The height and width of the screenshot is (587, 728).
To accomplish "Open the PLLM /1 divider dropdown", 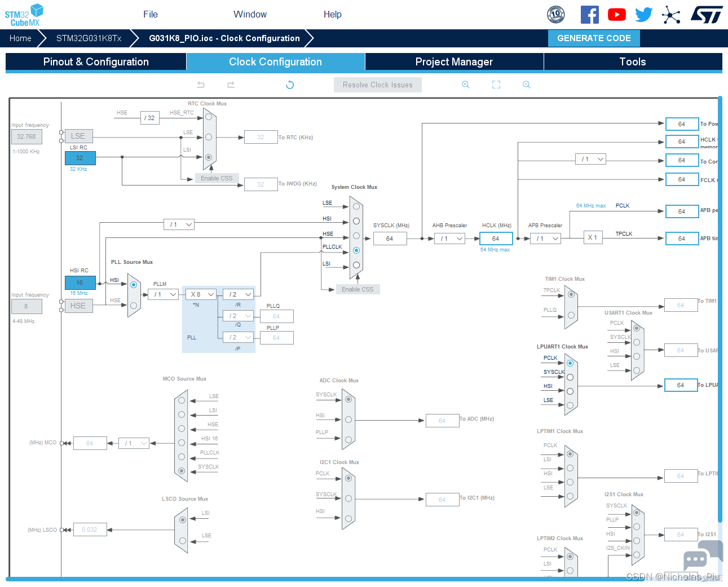I will [164, 294].
